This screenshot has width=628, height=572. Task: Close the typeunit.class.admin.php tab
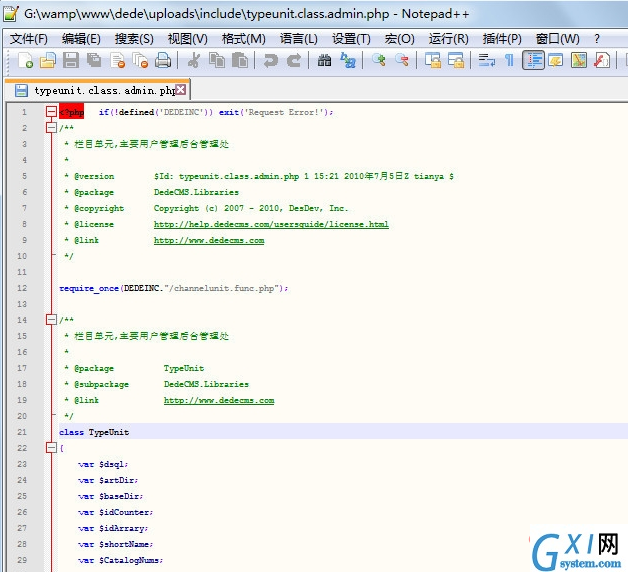pos(181,89)
